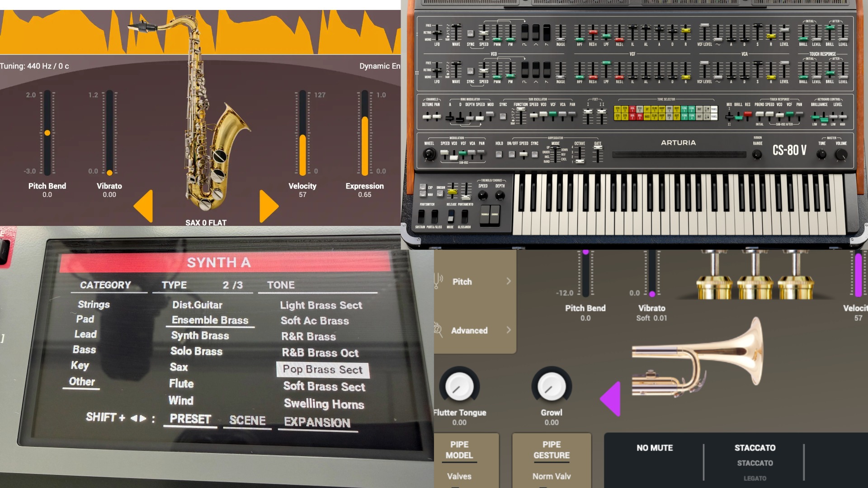Open the Norm Valv pipe gesture selector

[552, 476]
